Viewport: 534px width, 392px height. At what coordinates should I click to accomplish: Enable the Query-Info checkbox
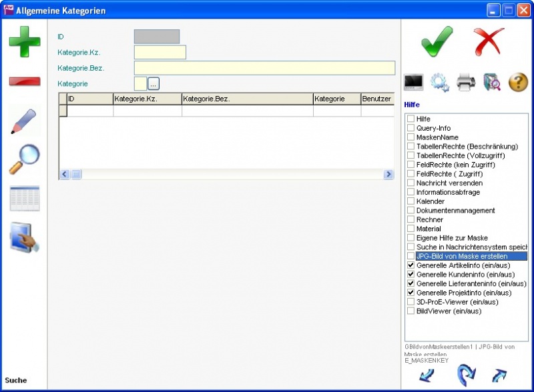coord(411,128)
